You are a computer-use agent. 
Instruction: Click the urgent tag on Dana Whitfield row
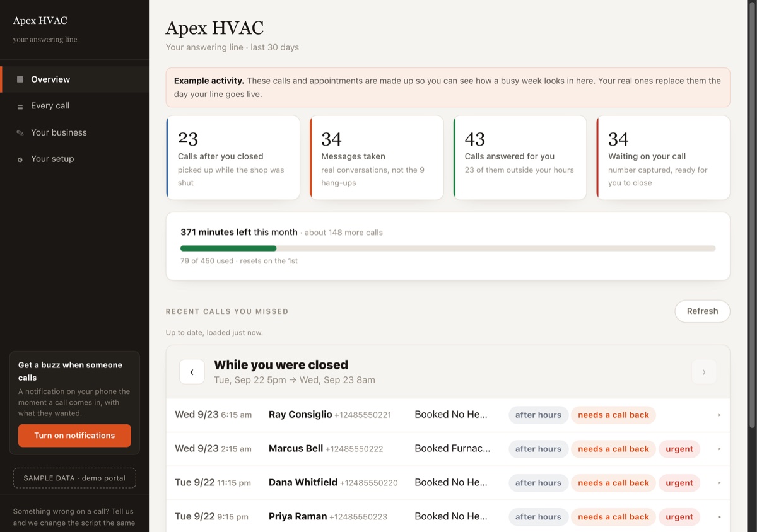point(679,483)
